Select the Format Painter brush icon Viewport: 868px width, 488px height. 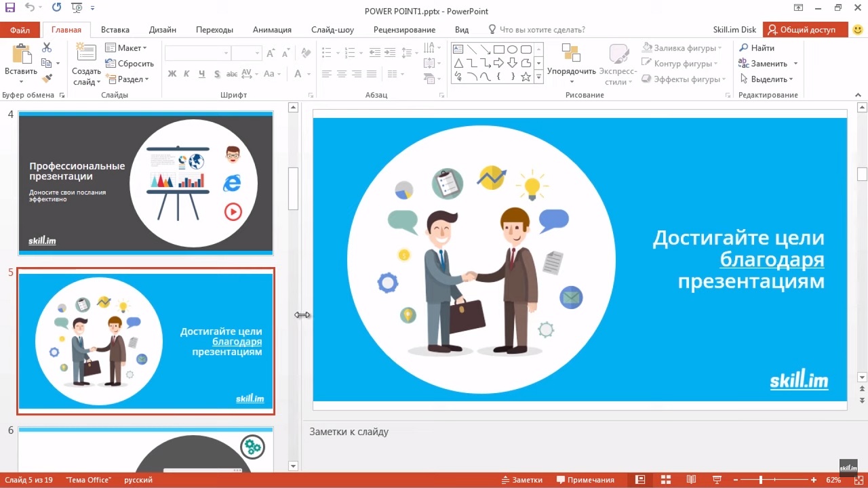click(x=47, y=79)
